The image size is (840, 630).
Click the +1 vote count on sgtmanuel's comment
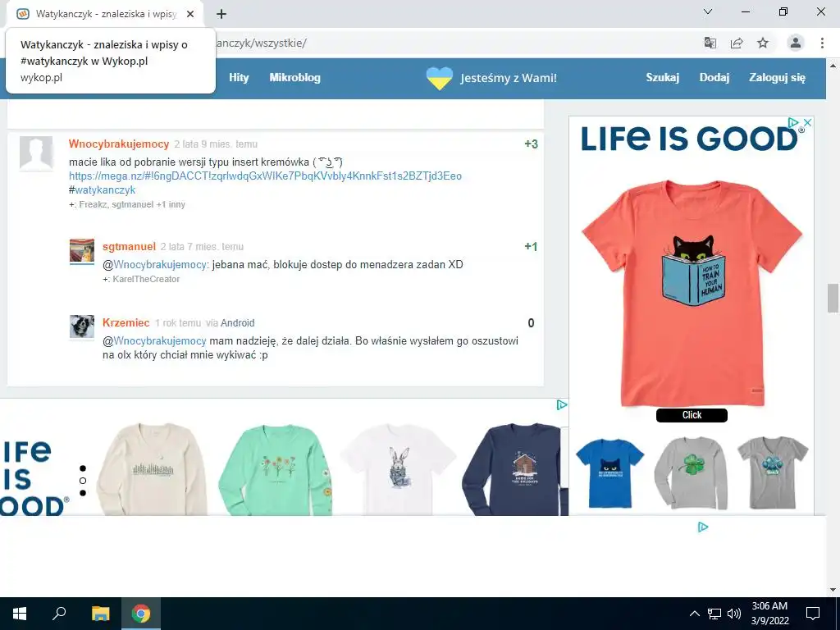[531, 247]
